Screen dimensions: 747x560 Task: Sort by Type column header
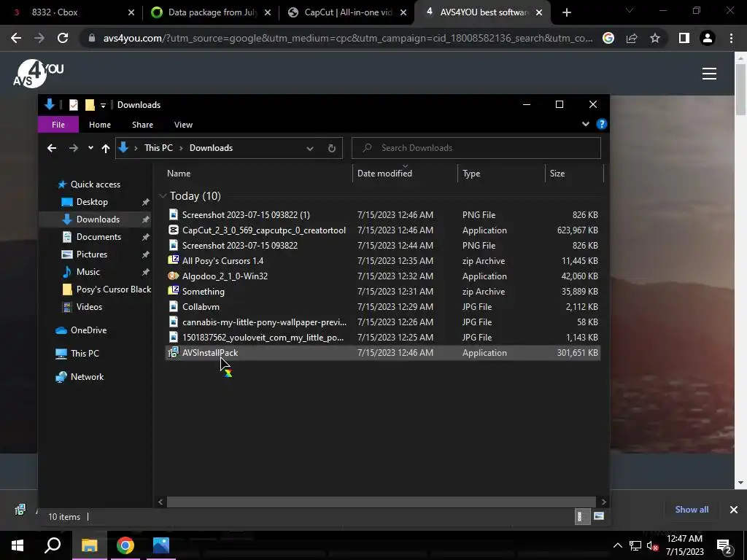click(501, 174)
